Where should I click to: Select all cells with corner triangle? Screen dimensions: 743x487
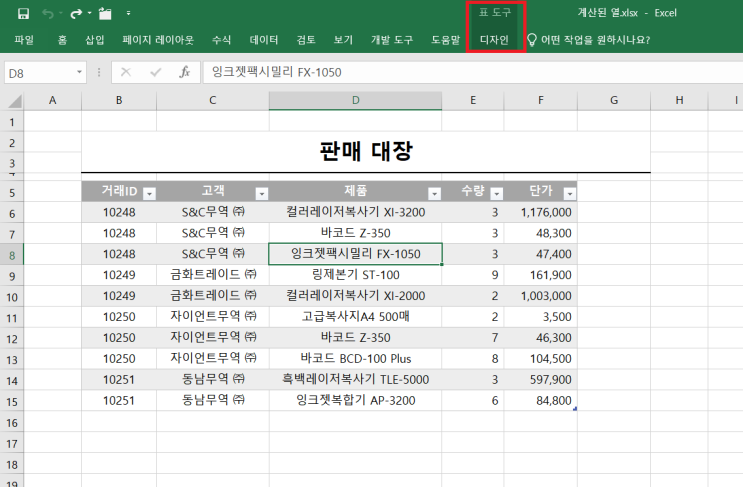(14, 101)
